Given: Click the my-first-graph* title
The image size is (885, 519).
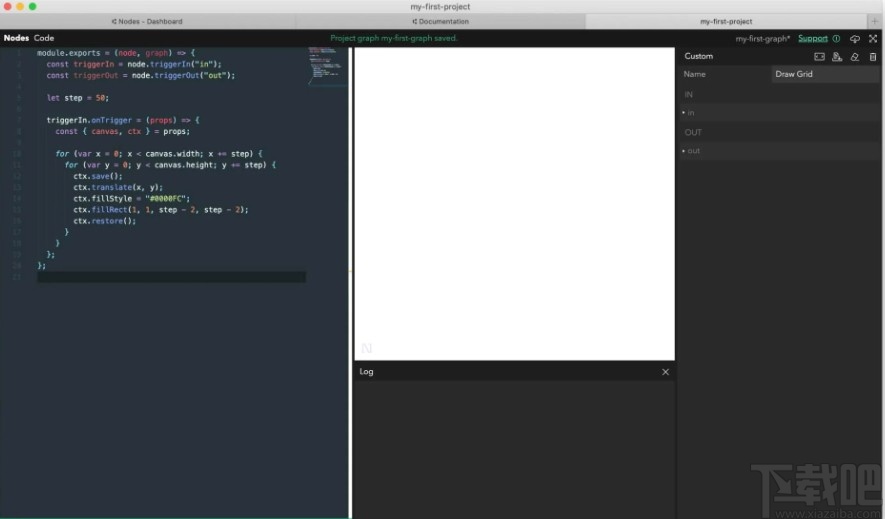Looking at the screenshot, I should pyautogui.click(x=763, y=38).
